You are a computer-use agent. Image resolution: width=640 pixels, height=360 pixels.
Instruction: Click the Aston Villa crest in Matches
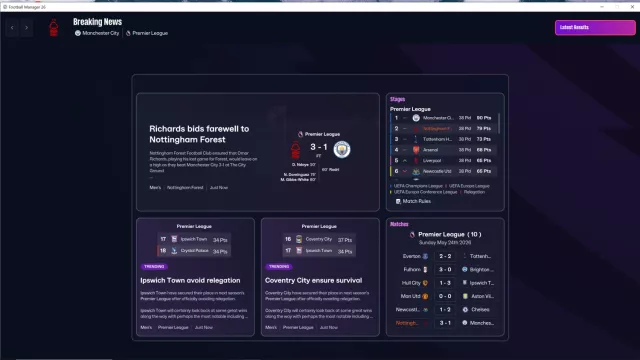465,296
